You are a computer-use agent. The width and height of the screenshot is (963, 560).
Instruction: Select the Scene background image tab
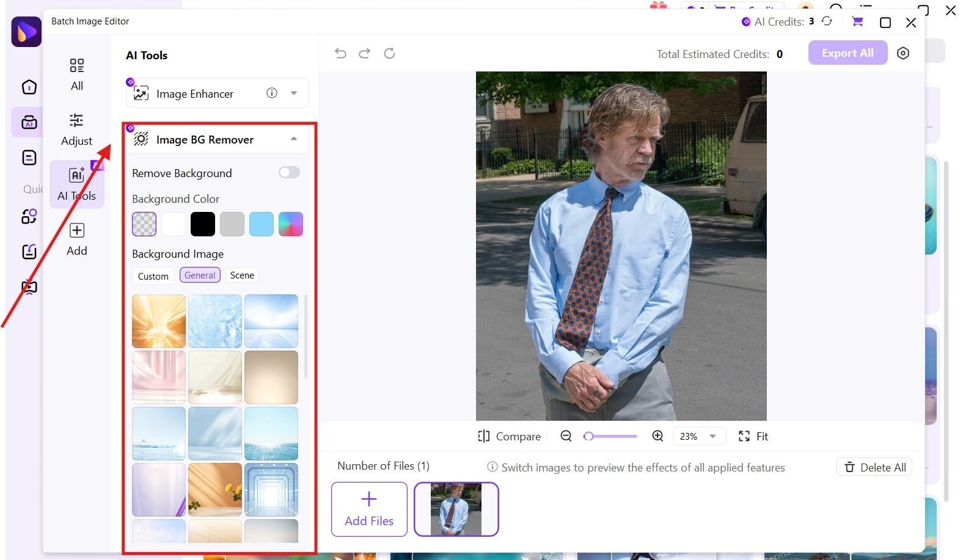point(242,275)
